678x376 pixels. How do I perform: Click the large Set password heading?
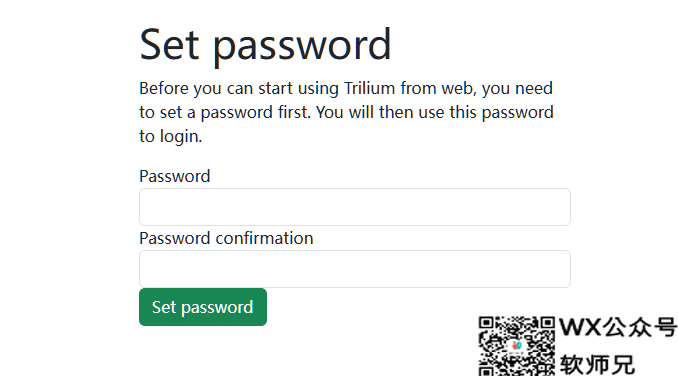[265, 45]
